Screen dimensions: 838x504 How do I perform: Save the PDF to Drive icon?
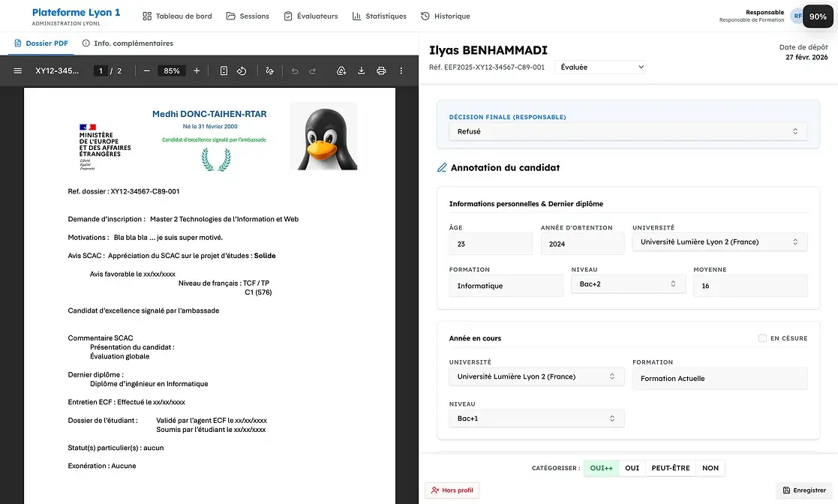(341, 70)
